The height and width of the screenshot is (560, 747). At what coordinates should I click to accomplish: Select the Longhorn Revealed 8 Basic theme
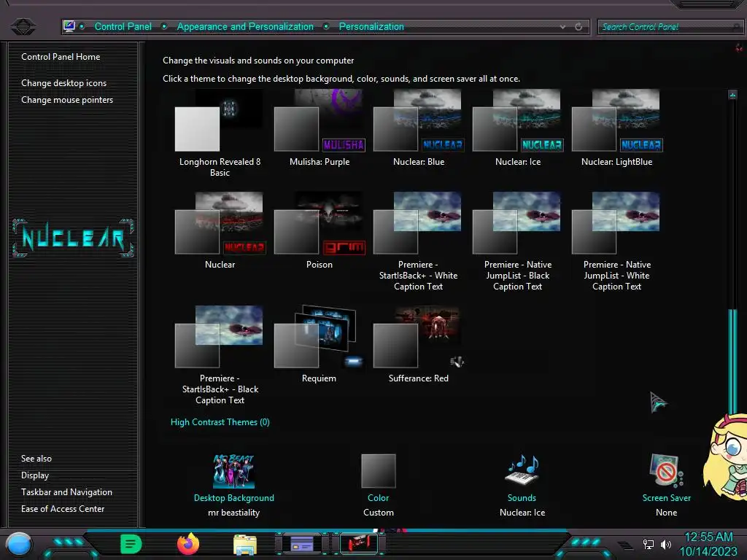pyautogui.click(x=220, y=133)
